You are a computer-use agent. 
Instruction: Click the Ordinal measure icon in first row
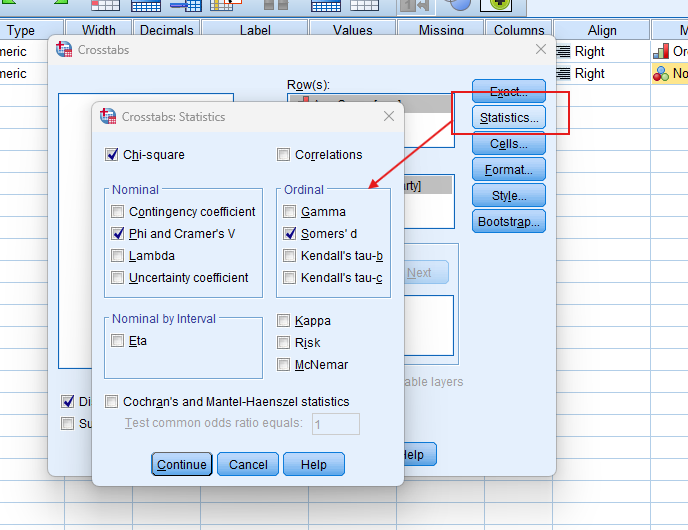(661, 51)
